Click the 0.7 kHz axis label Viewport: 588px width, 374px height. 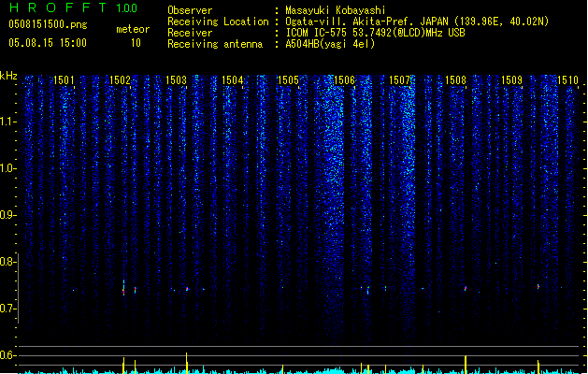tap(7, 309)
